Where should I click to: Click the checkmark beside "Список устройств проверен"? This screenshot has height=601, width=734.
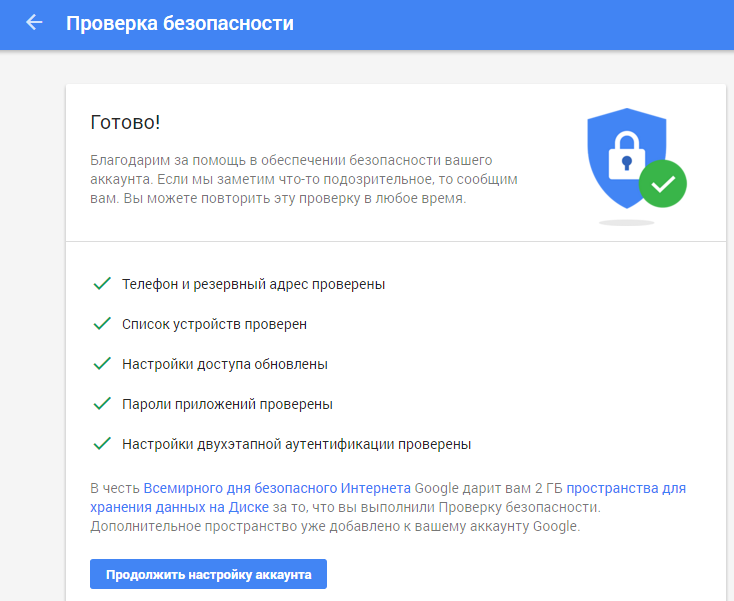pyautogui.click(x=101, y=324)
